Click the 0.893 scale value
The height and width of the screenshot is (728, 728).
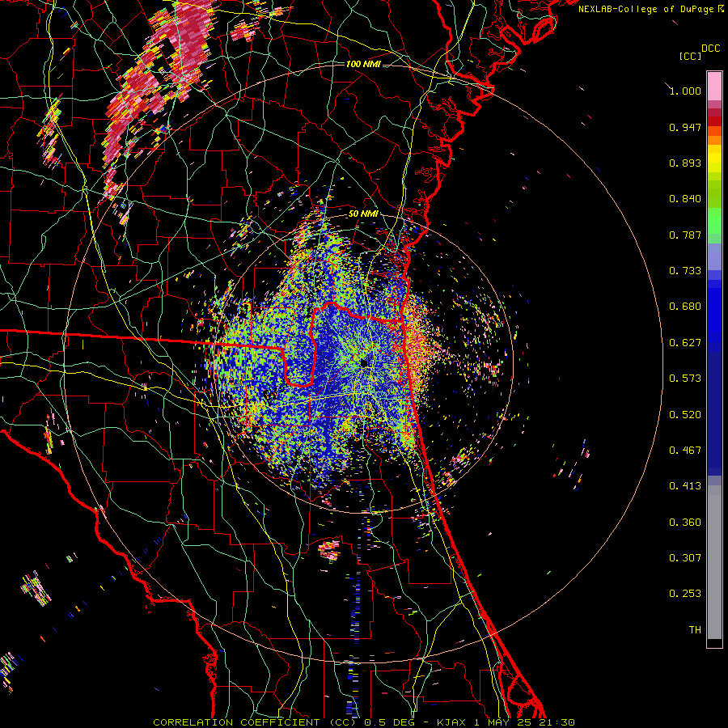(685, 163)
